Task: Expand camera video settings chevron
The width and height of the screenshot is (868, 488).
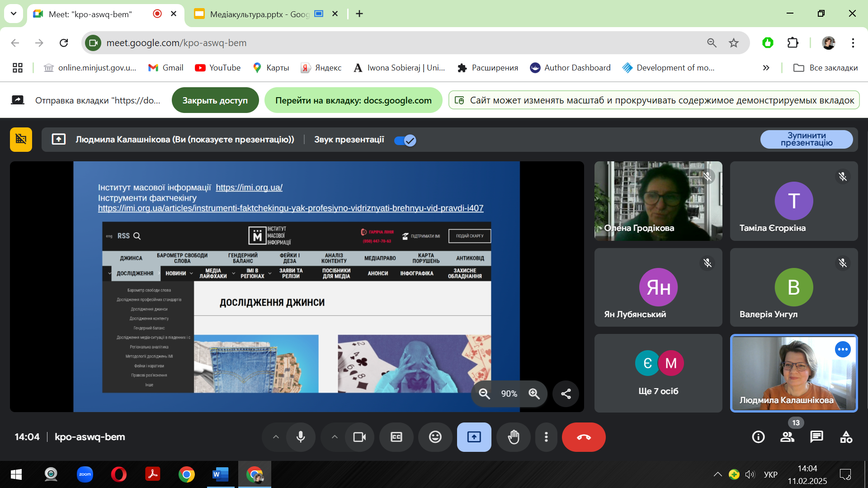Action: (335, 437)
